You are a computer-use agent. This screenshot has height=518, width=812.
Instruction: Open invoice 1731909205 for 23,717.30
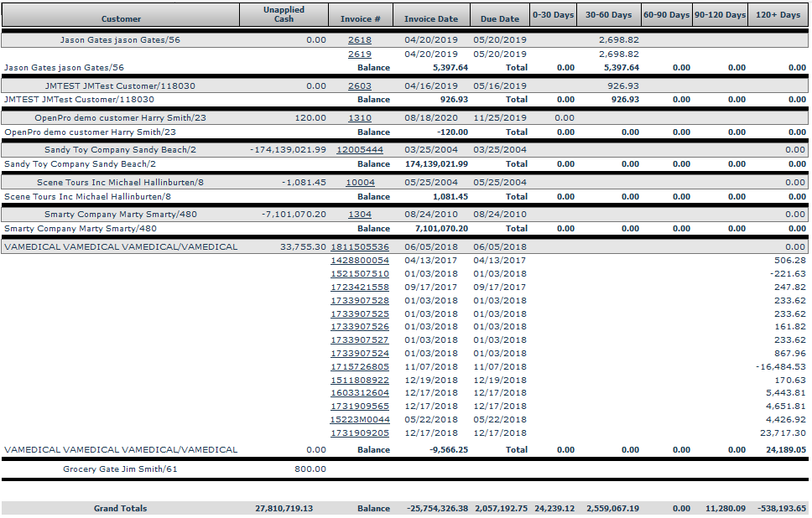[359, 433]
